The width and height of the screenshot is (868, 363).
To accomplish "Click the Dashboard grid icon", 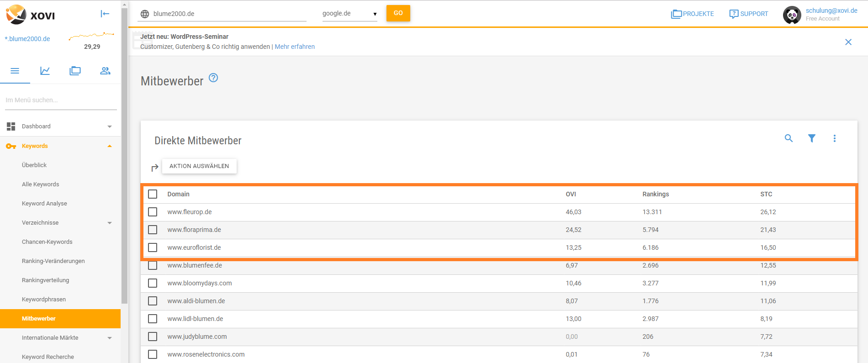I will coord(11,126).
